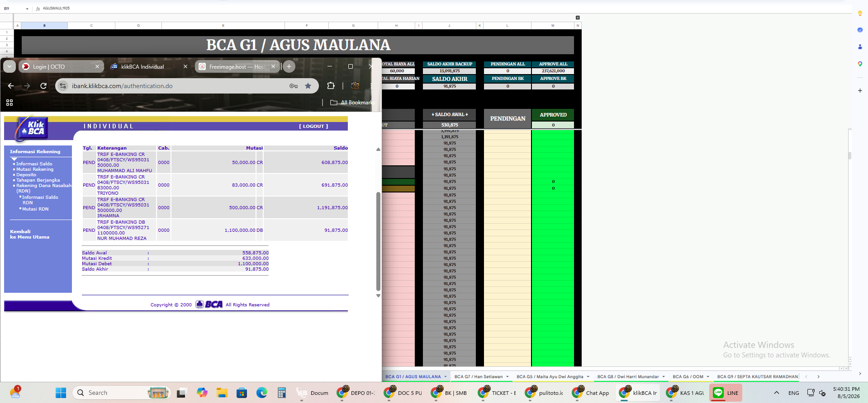Open Mutasi RDN in the sidebar

(x=35, y=209)
